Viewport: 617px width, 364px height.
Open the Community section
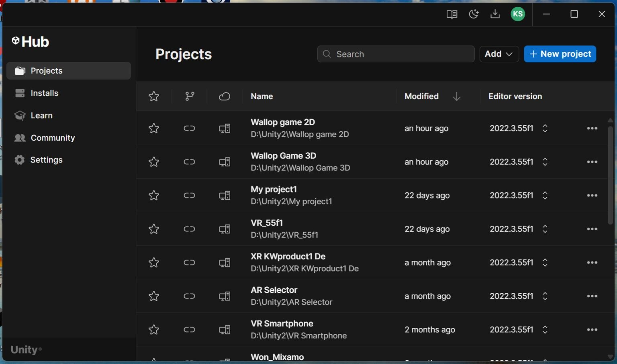[x=53, y=137]
